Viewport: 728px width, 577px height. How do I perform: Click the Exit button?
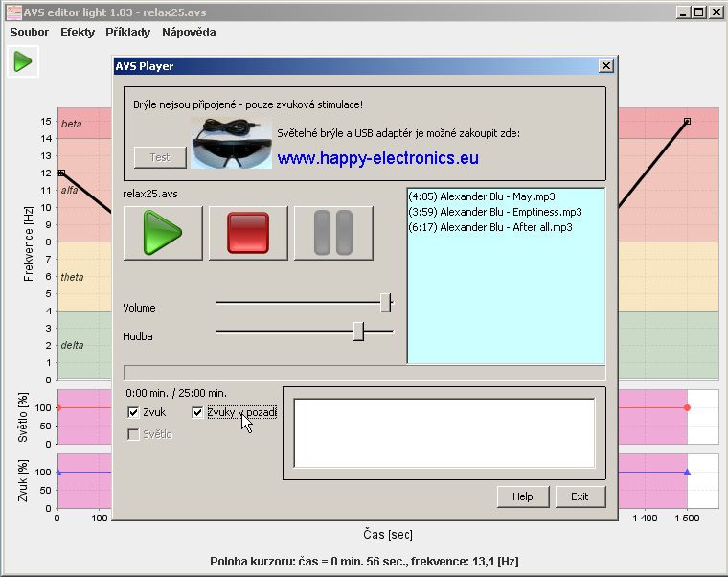[580, 496]
